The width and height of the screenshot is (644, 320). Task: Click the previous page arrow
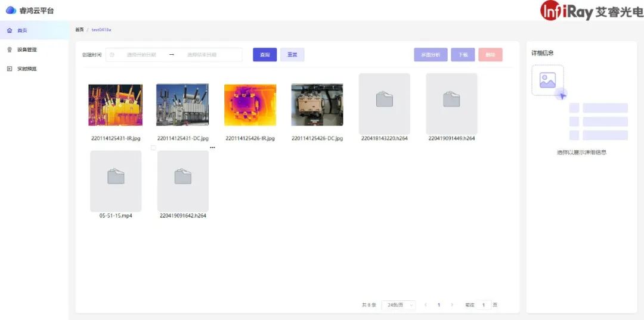click(x=426, y=305)
